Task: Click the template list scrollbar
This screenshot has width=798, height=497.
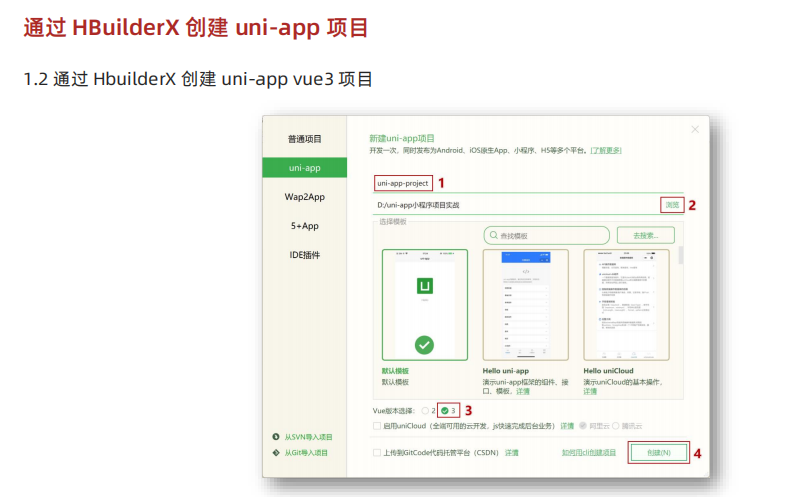Action: [x=680, y=255]
